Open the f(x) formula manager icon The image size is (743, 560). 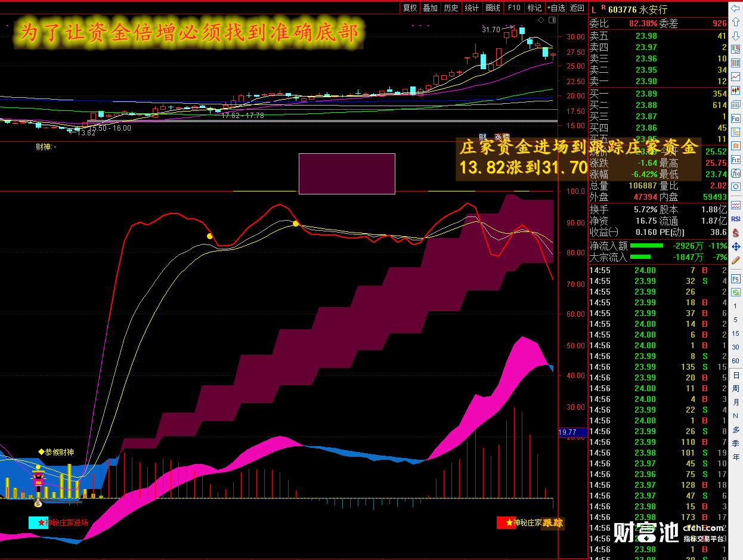tap(736, 174)
